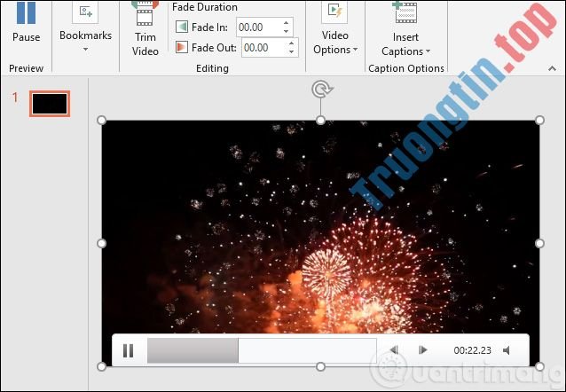Collapse the ribbon with the chevron

click(x=552, y=68)
